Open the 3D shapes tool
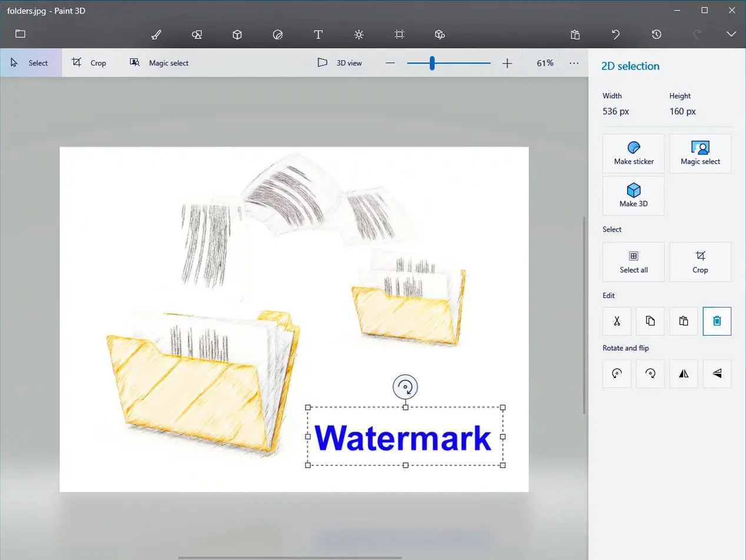Screen dimensions: 746x560 [x=237, y=35]
